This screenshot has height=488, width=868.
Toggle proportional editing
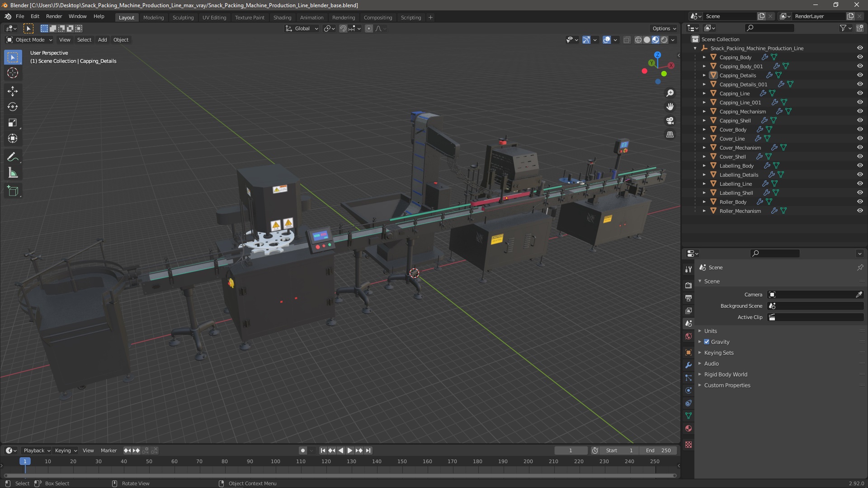click(369, 28)
